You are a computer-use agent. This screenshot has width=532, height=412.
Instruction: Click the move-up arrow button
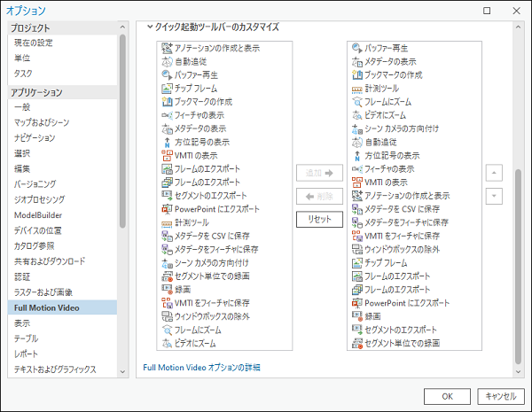point(494,173)
